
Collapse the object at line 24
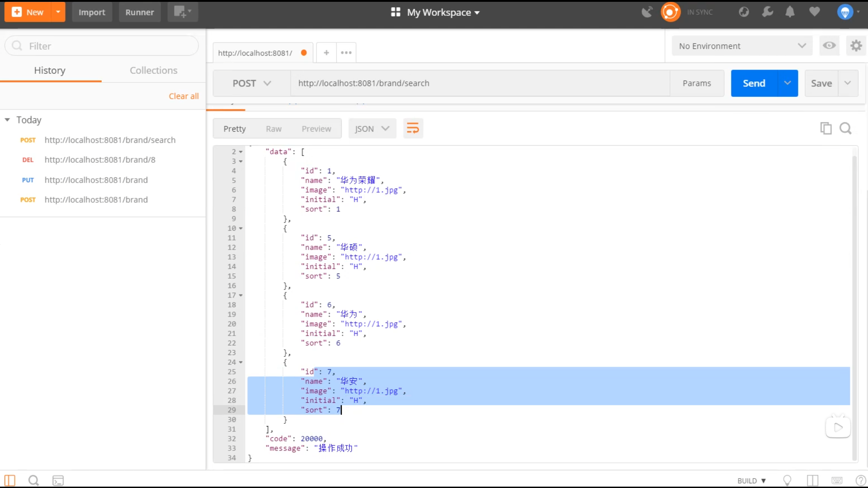241,362
